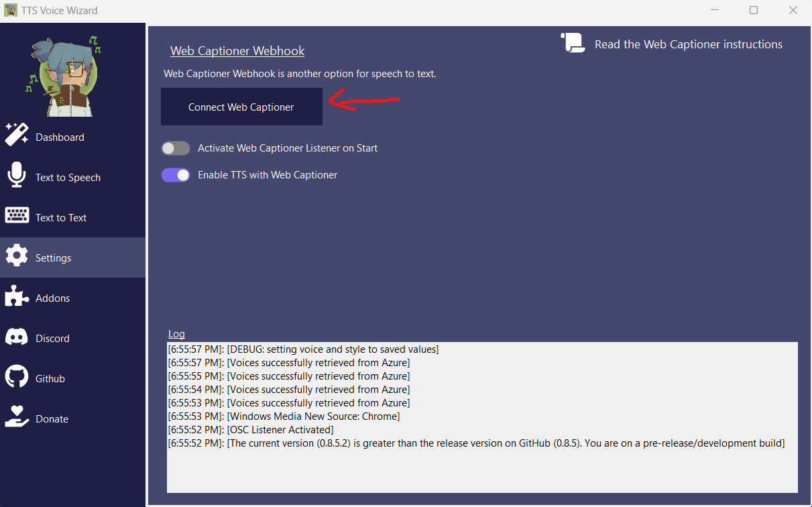Open Read the Web Captioner instructions link

pyautogui.click(x=689, y=44)
